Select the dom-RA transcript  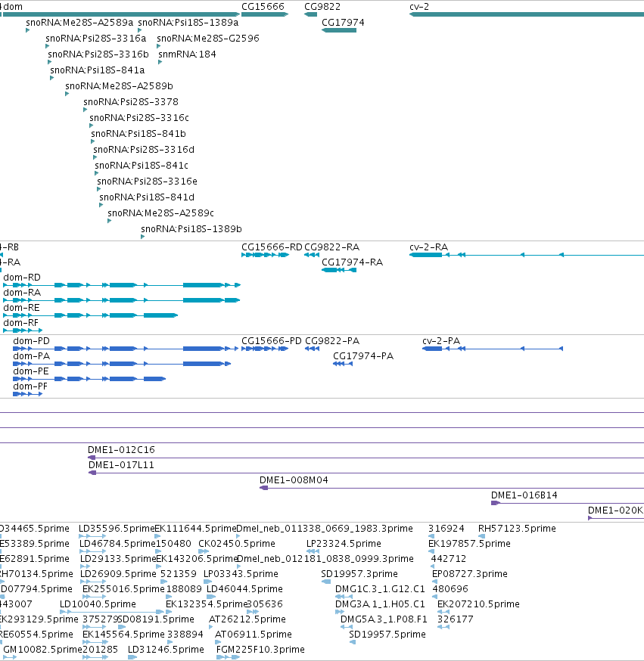(122, 300)
